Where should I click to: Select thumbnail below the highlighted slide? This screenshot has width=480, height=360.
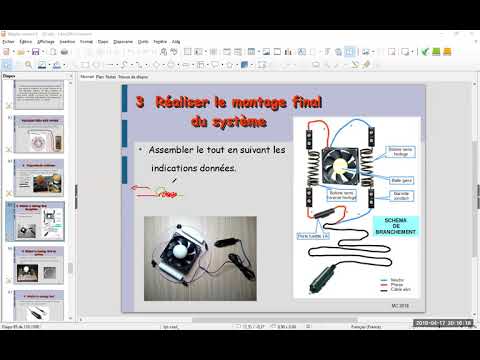[39, 265]
